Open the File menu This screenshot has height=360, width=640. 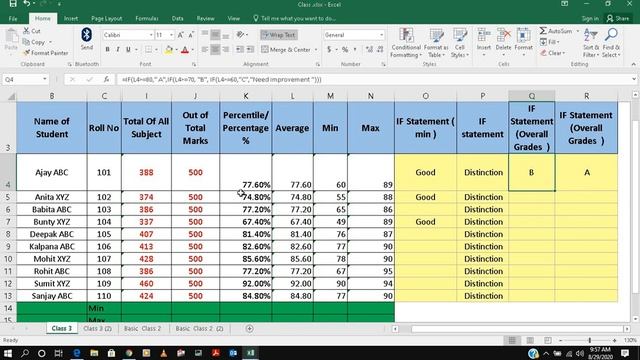[13, 18]
